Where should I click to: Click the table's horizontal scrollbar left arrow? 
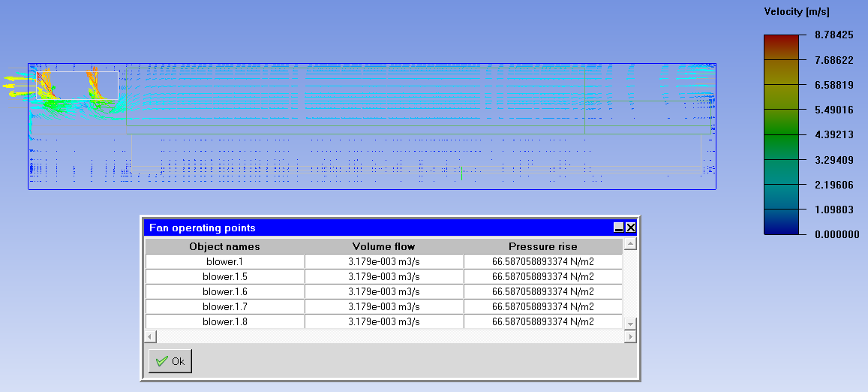[x=151, y=336]
